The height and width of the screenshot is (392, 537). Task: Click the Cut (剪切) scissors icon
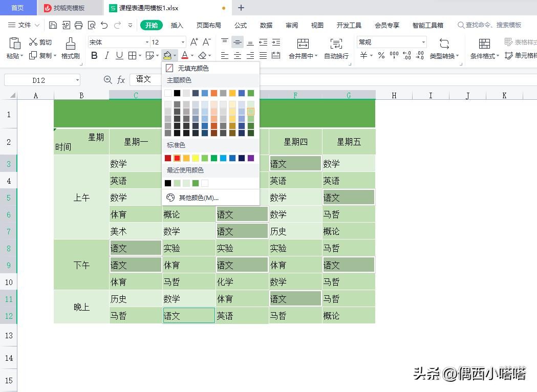(x=33, y=42)
